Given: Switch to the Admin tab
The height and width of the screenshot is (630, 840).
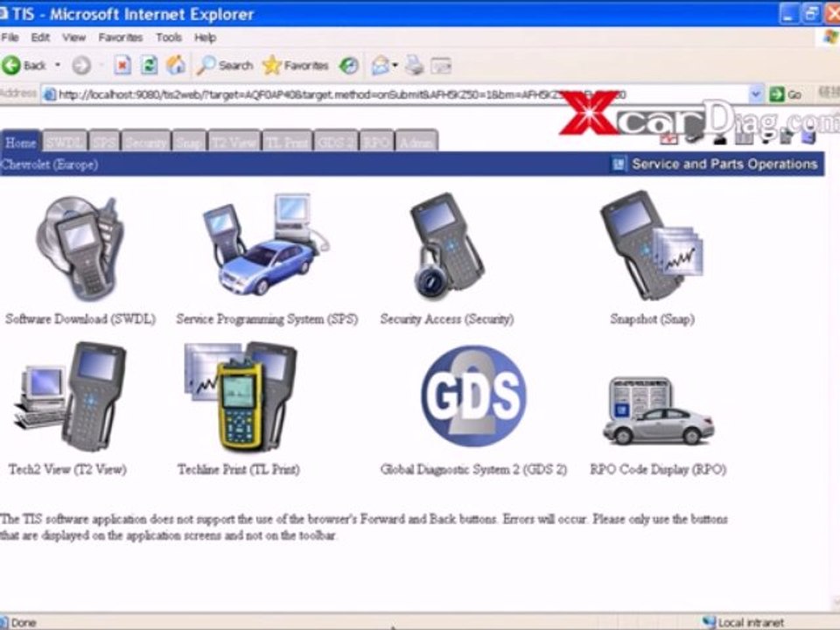Looking at the screenshot, I should (x=416, y=142).
